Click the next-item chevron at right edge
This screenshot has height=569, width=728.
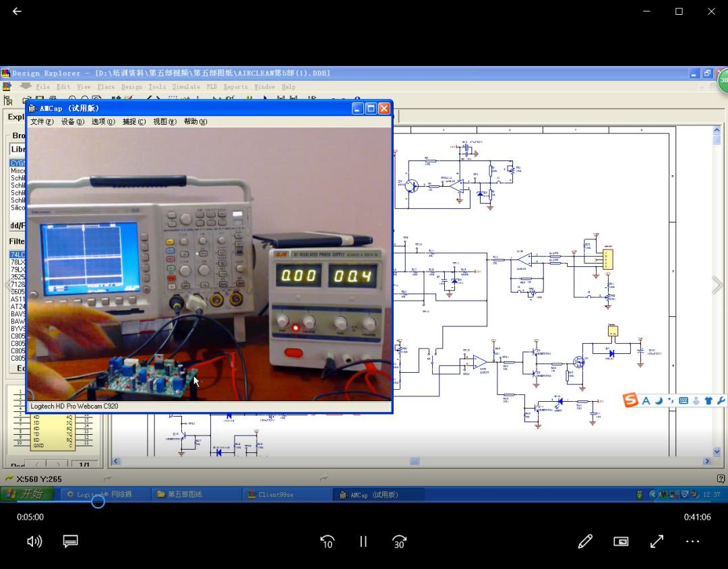click(x=717, y=285)
